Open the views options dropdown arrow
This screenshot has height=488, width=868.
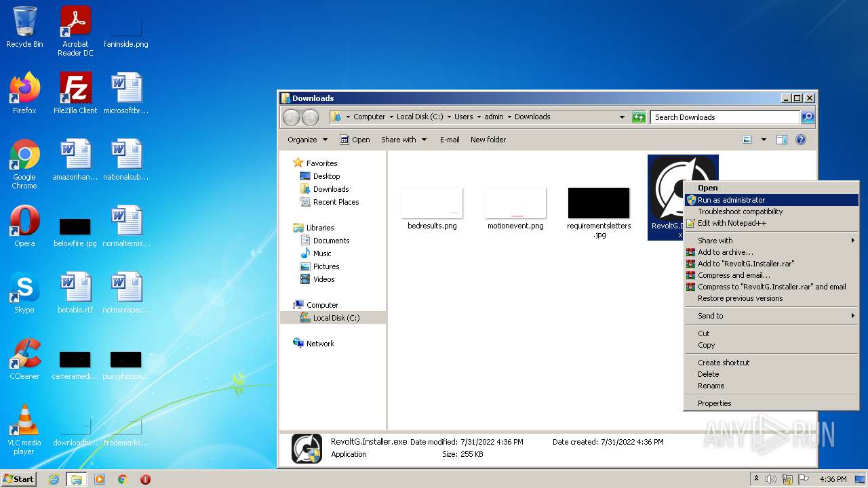pos(764,140)
